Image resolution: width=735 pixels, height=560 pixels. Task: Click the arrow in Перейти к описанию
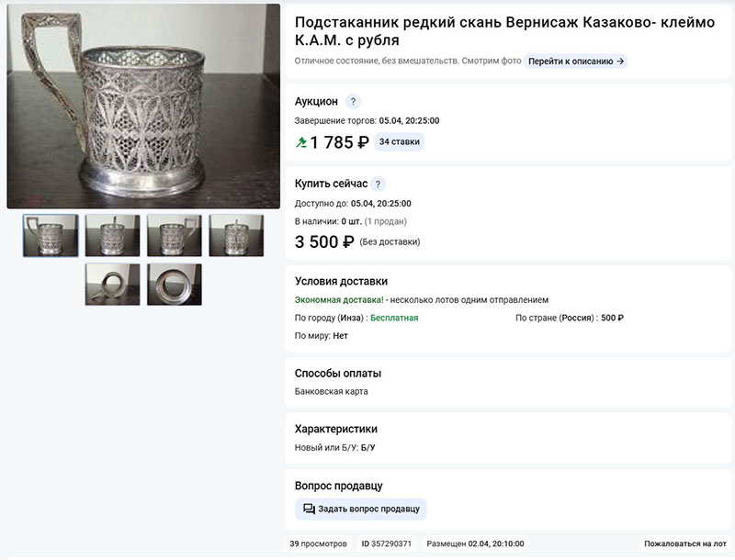pyautogui.click(x=620, y=62)
